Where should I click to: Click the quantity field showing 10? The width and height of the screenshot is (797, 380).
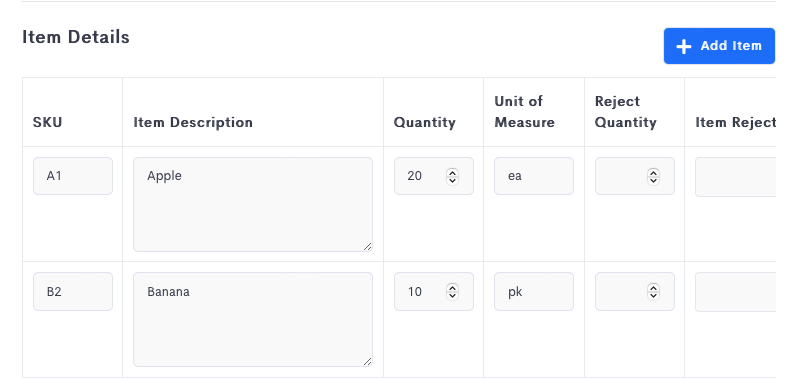point(434,292)
